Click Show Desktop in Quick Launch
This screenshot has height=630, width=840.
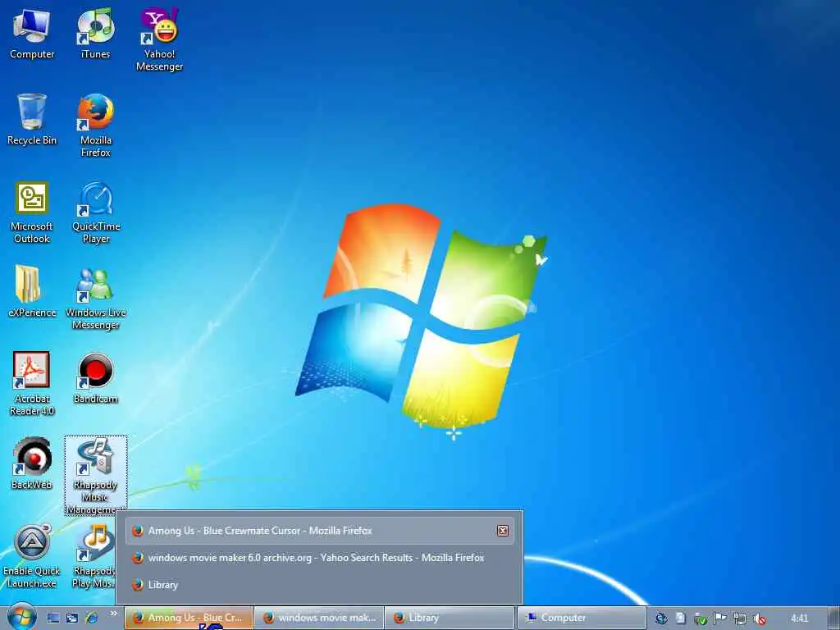pyautogui.click(x=53, y=618)
